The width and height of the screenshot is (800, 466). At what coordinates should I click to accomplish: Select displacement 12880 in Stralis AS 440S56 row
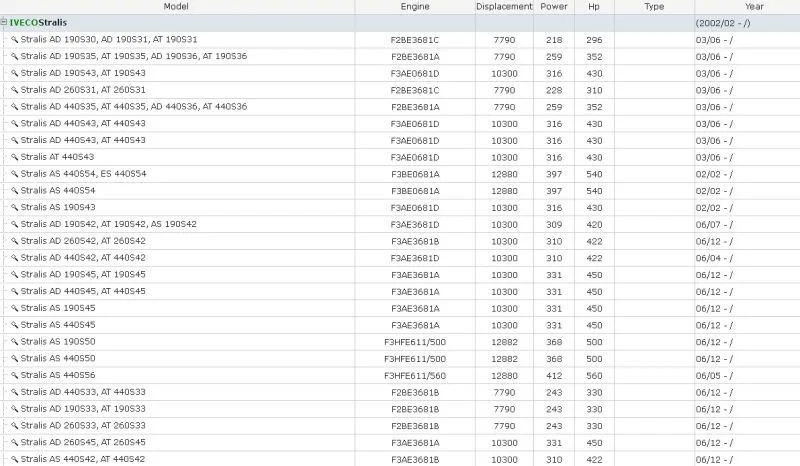[x=505, y=376]
